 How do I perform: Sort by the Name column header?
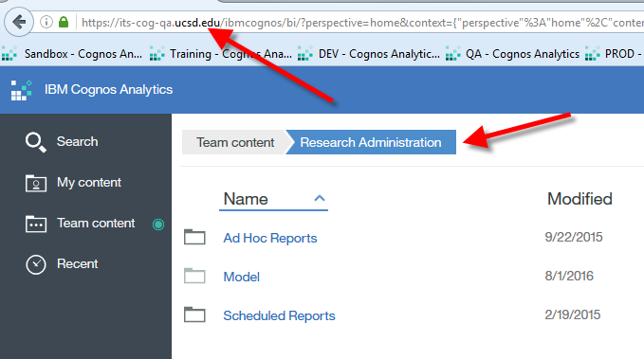[246, 199]
